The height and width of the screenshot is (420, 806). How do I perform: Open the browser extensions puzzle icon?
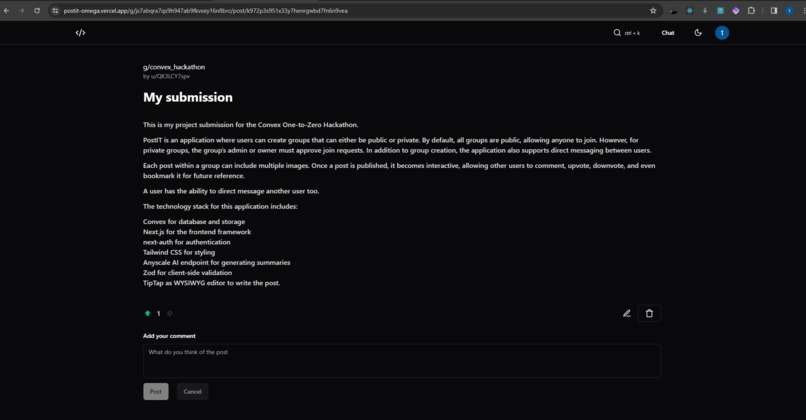tap(751, 10)
